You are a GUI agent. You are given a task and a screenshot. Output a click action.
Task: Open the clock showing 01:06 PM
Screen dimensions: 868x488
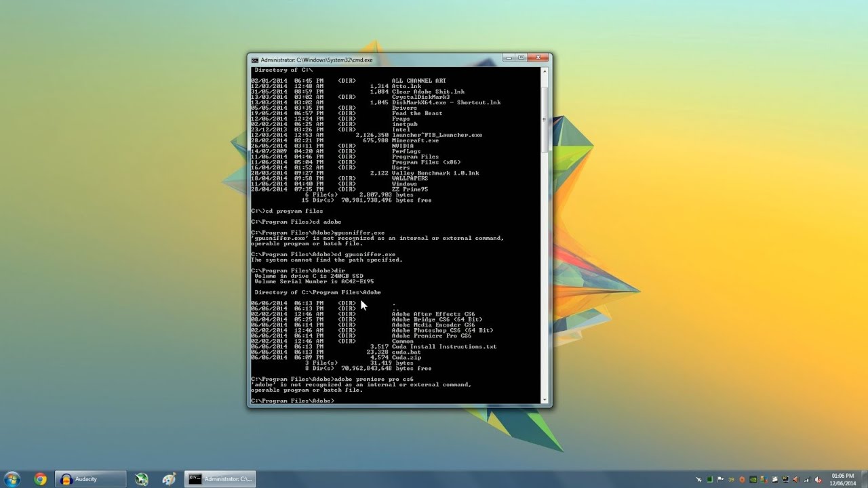click(843, 480)
